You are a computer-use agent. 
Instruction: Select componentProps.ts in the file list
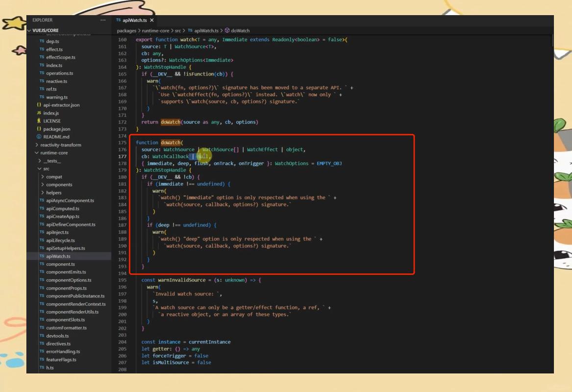pos(66,288)
